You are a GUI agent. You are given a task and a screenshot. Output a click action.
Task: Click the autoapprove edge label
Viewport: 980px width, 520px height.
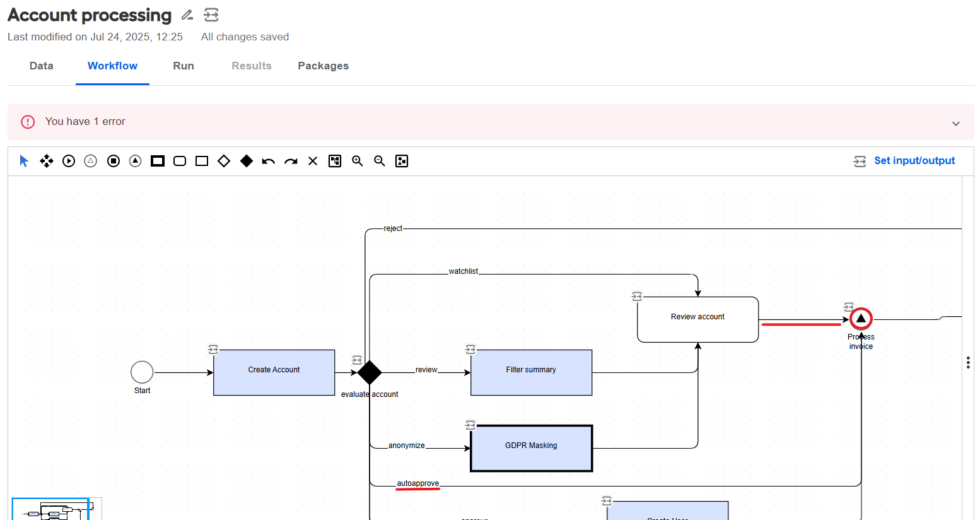418,483
